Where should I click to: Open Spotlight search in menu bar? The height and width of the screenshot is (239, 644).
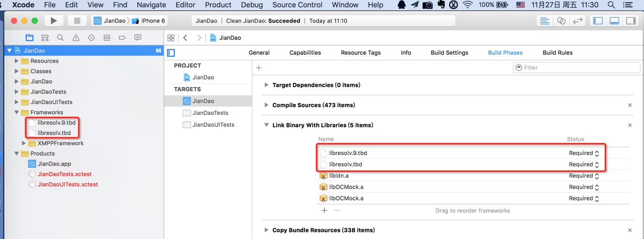(611, 5)
